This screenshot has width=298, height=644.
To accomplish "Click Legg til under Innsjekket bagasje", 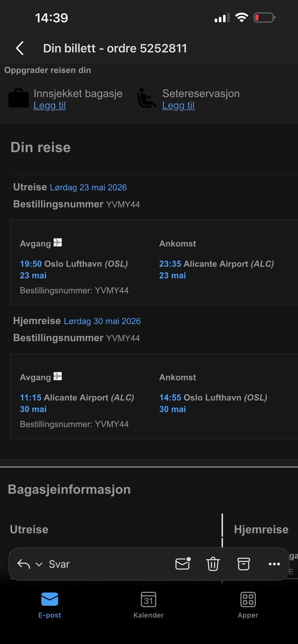I will click(x=50, y=105).
